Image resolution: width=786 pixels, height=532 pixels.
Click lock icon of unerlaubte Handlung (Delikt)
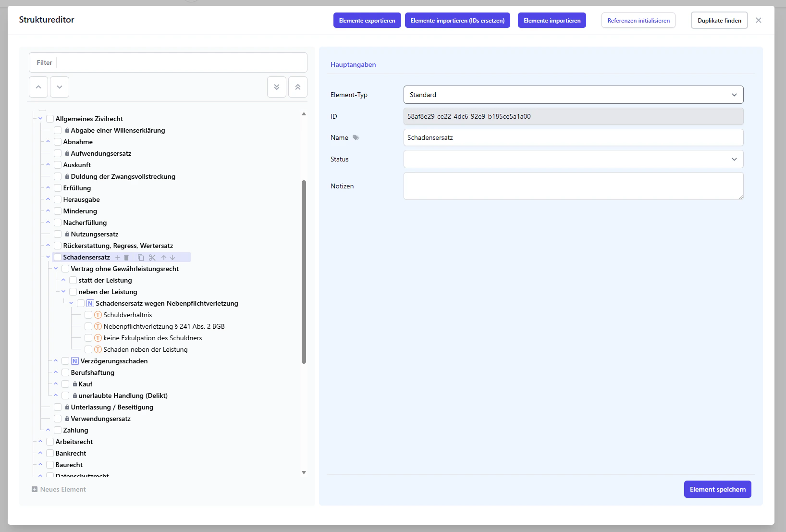point(75,396)
